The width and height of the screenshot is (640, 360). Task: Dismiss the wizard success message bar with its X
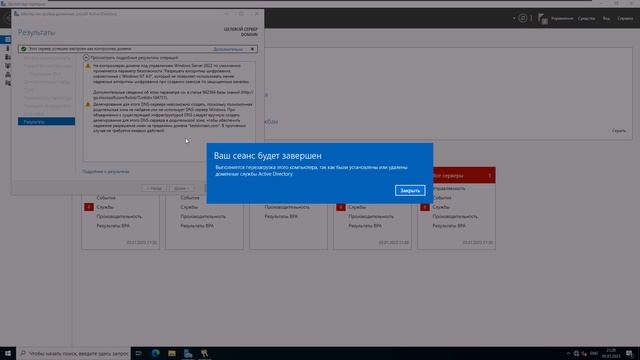(252, 49)
